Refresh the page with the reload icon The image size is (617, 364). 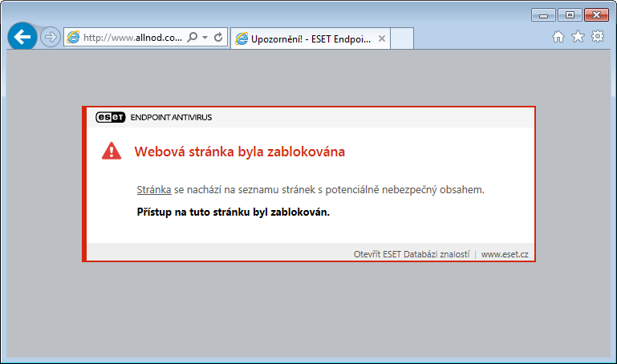click(x=218, y=38)
